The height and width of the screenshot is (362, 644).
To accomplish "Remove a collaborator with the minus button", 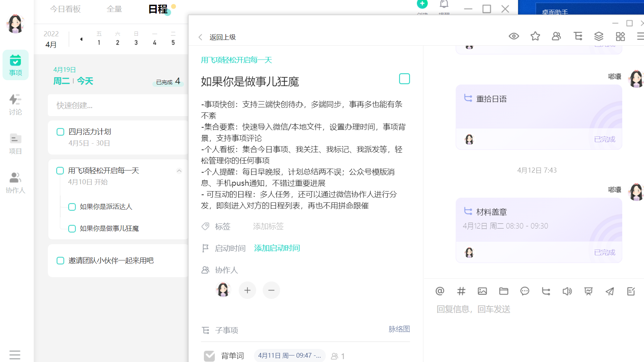I will pos(271,290).
